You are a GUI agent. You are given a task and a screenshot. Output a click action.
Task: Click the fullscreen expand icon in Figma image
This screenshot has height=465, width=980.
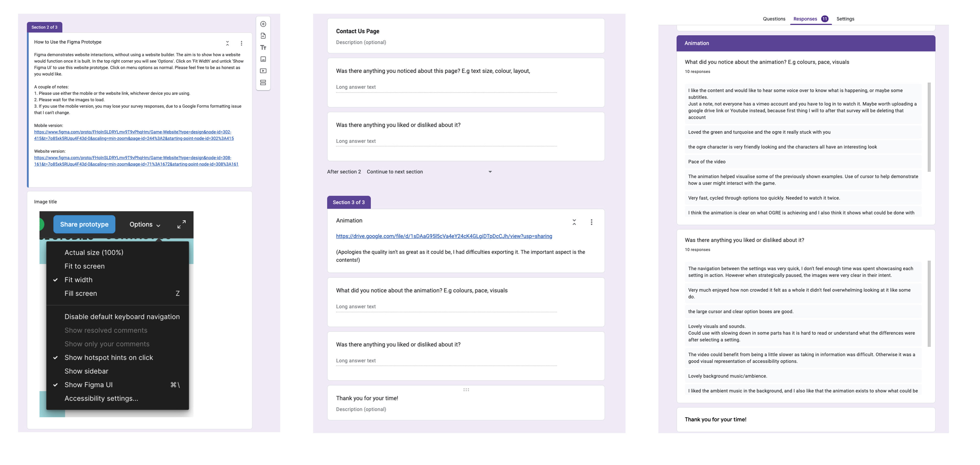point(181,224)
